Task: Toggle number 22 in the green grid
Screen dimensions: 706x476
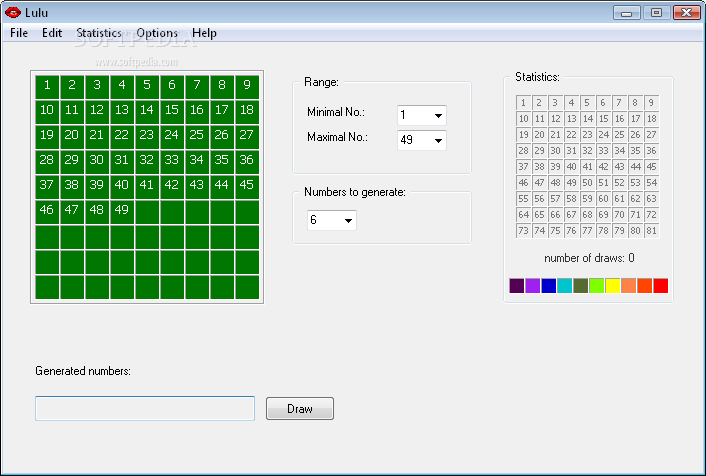Action: (x=122, y=137)
